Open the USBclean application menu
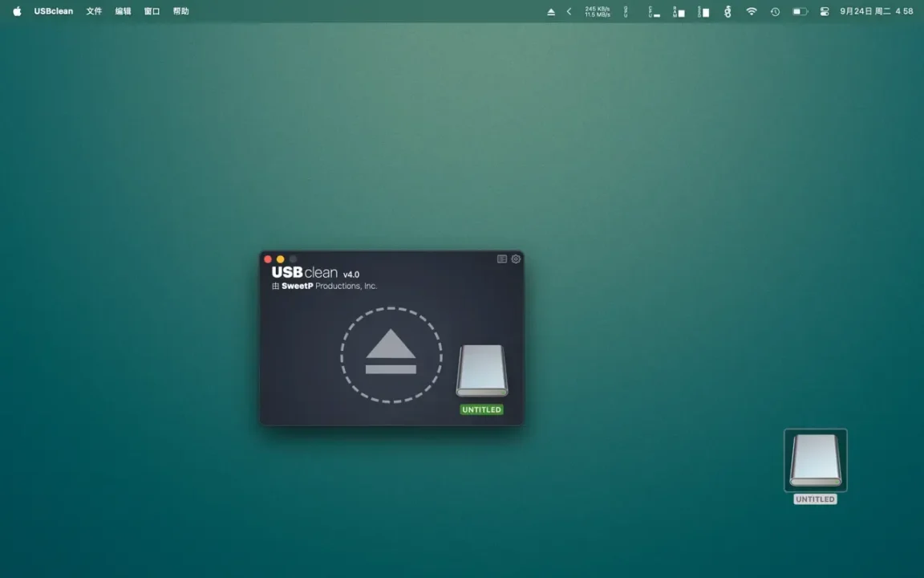924x578 pixels. pos(53,11)
